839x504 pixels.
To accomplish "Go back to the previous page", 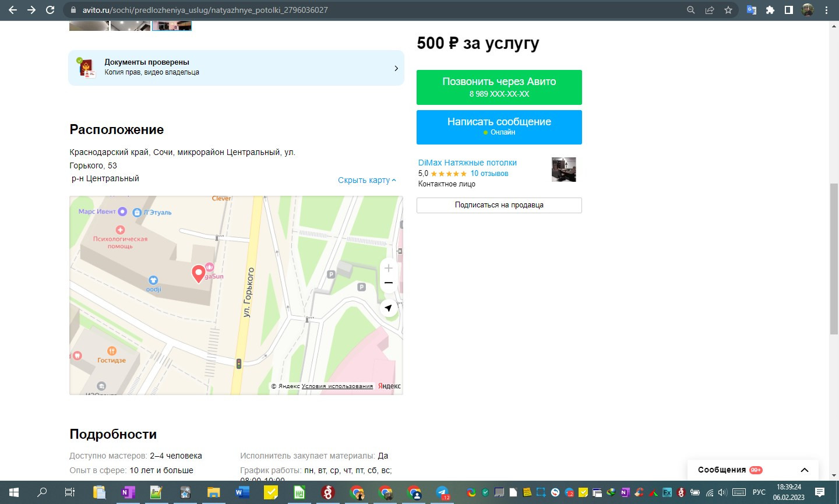I will click(12, 10).
